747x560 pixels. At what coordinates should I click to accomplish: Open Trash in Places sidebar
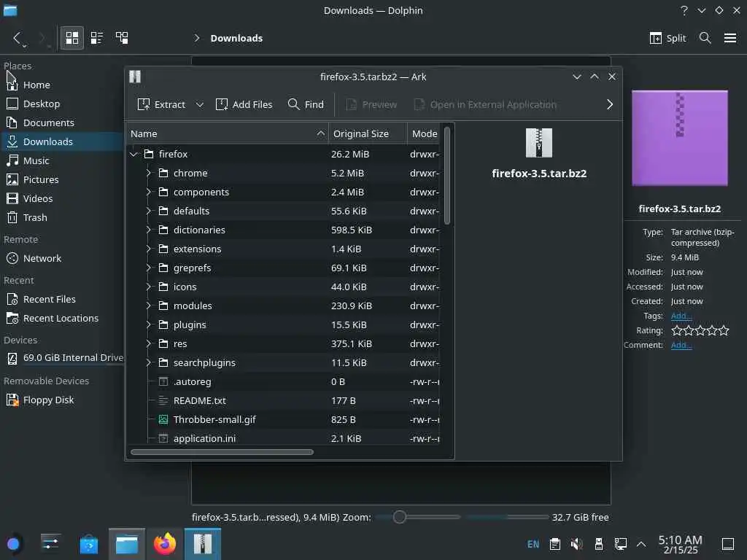coord(62,217)
